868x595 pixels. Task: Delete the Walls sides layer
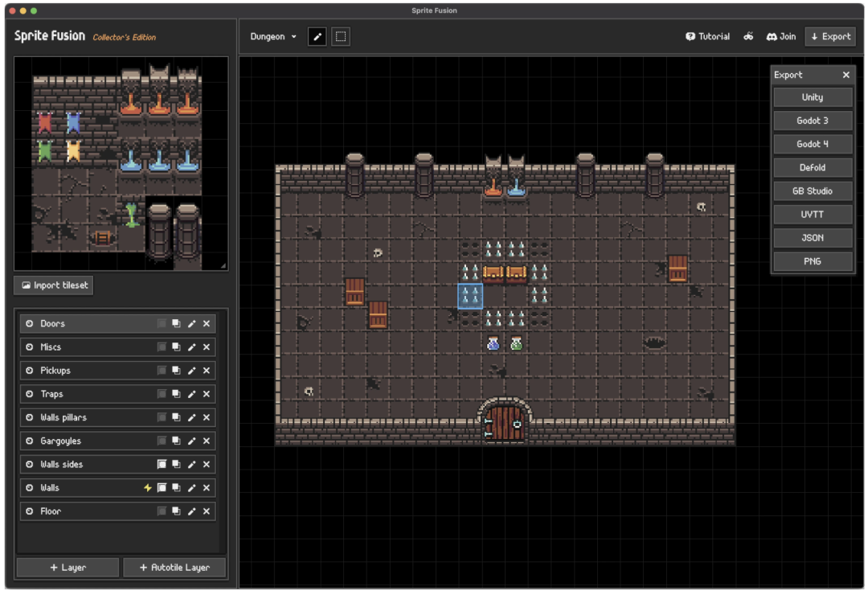(207, 464)
